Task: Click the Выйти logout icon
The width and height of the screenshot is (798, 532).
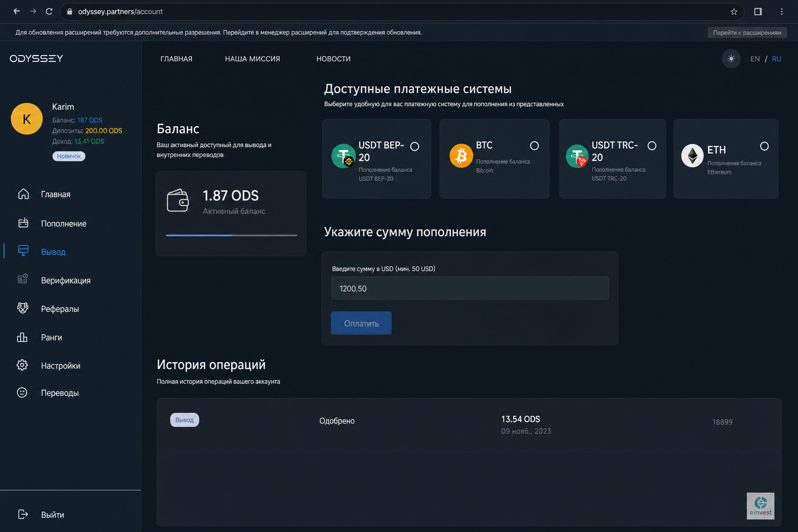Action: [x=23, y=514]
